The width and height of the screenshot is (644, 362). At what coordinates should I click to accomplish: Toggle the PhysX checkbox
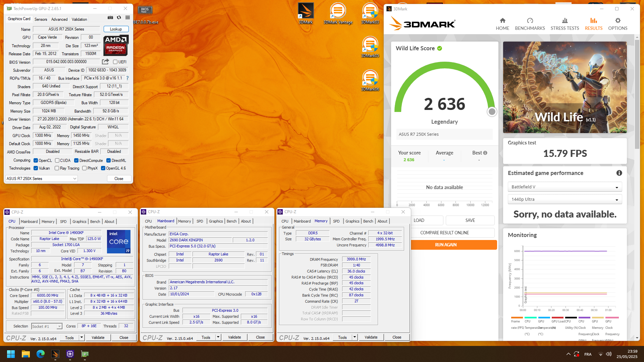(x=84, y=168)
